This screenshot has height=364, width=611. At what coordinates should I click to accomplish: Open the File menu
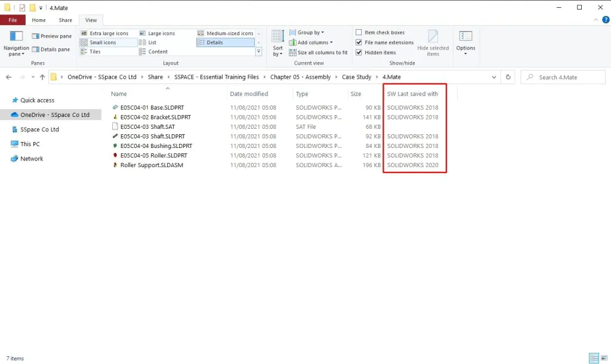[13, 20]
